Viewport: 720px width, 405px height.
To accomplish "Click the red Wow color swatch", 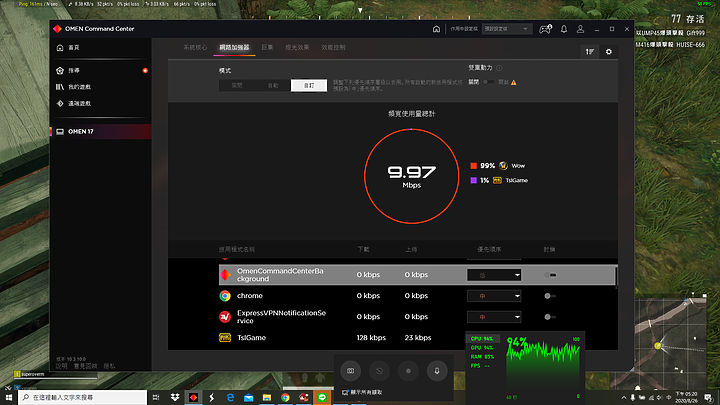I will 473,166.
